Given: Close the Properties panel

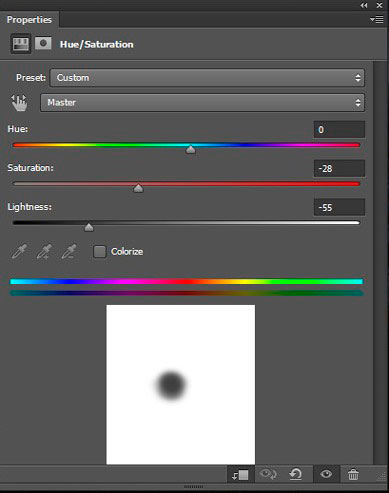Looking at the screenshot, I should tap(379, 5).
